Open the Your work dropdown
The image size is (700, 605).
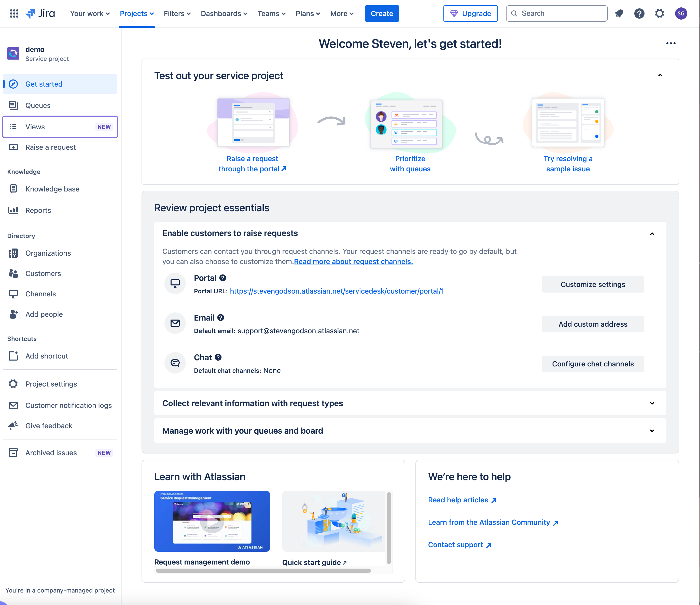point(90,13)
